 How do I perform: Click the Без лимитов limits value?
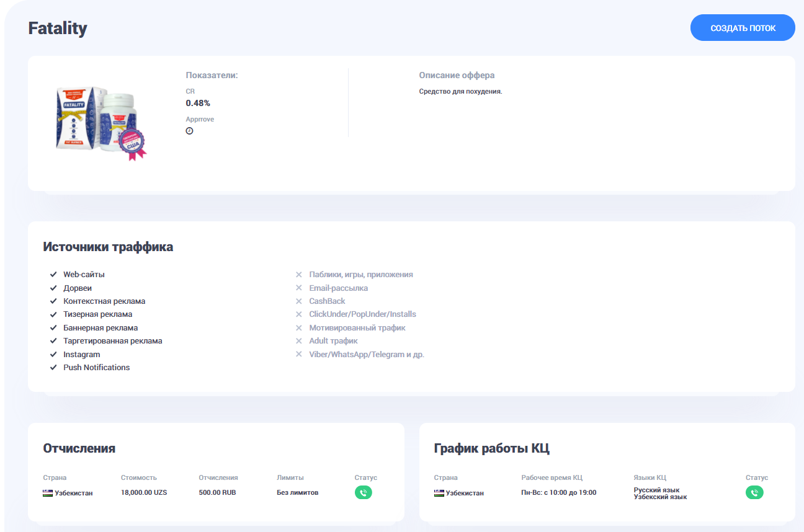tap(297, 493)
